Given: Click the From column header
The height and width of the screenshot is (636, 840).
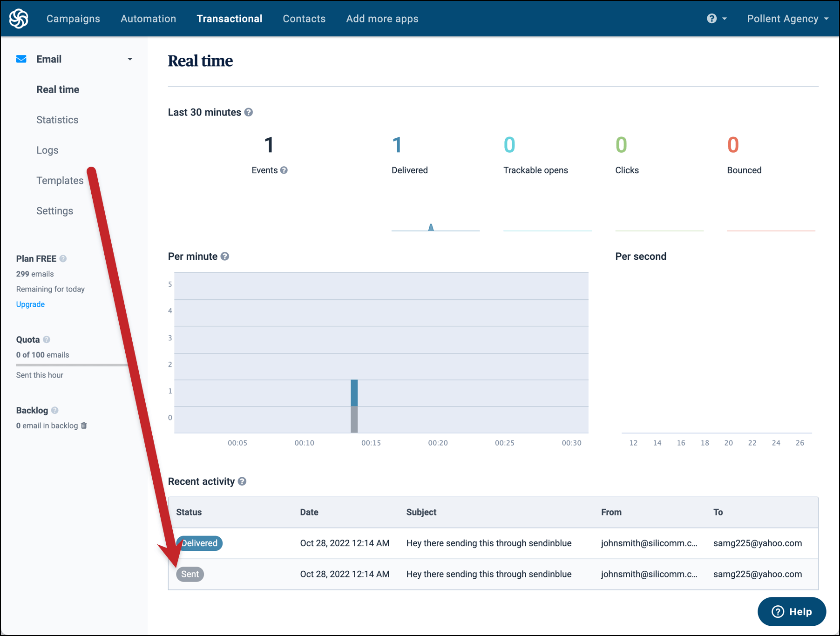Looking at the screenshot, I should (x=611, y=512).
